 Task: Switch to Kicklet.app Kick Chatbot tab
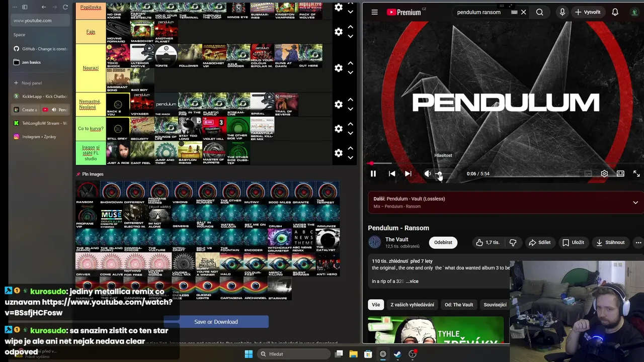pyautogui.click(x=41, y=96)
